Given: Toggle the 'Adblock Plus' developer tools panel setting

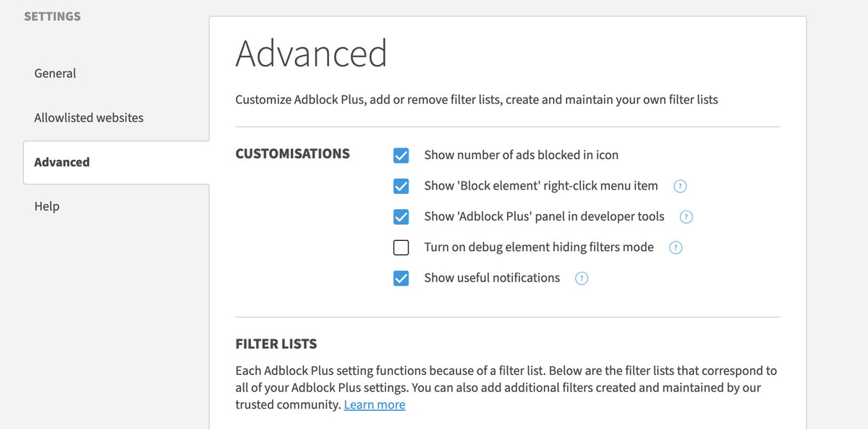Looking at the screenshot, I should (x=401, y=216).
